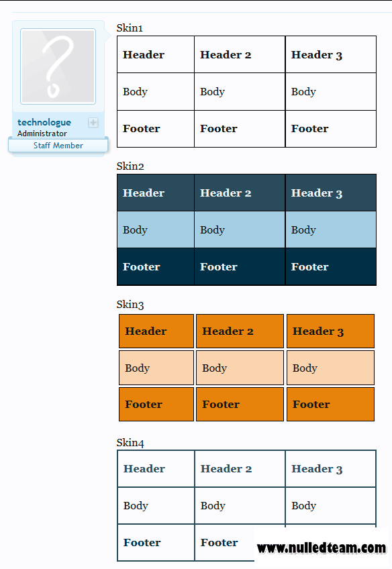This screenshot has height=569, width=392.
Task: Click the www.nulledteam.com watermark
Action: 322,548
